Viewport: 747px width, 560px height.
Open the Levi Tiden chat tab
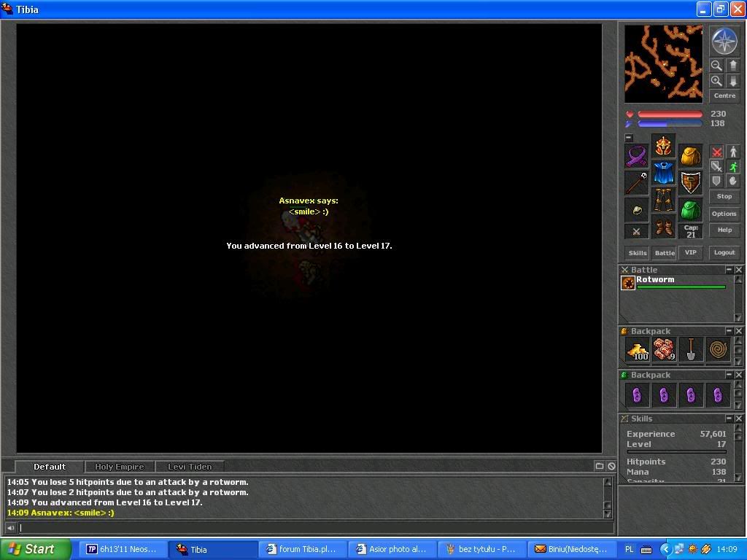pos(190,467)
